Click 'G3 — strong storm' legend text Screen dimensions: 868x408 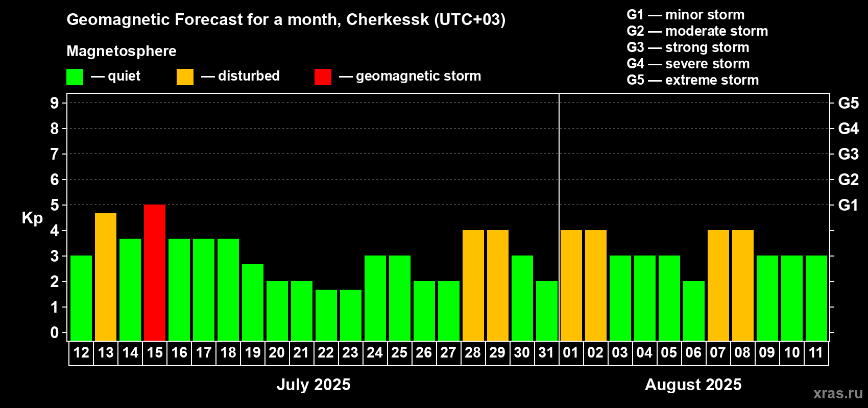tap(688, 47)
